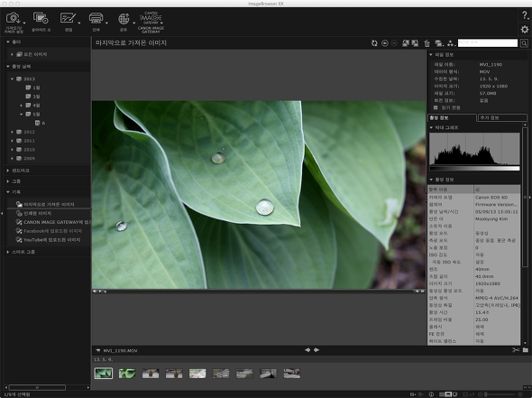Collapse the 2013 date folder

[x=13, y=79]
